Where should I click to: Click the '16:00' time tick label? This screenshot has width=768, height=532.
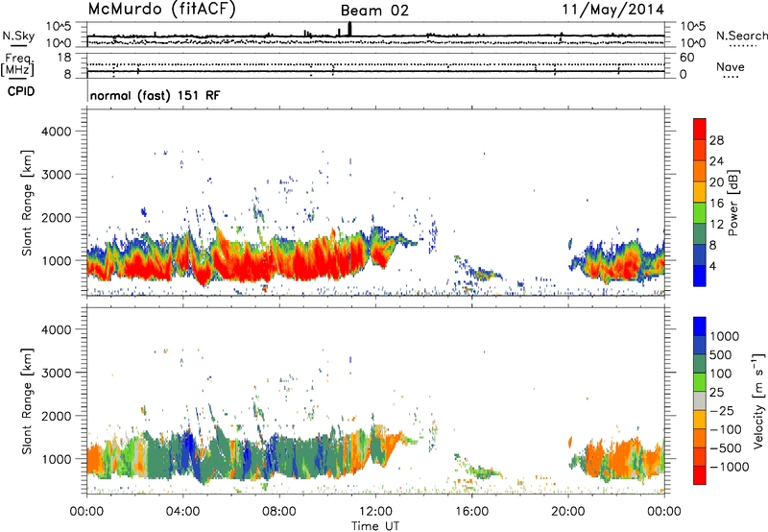pyautogui.click(x=471, y=512)
